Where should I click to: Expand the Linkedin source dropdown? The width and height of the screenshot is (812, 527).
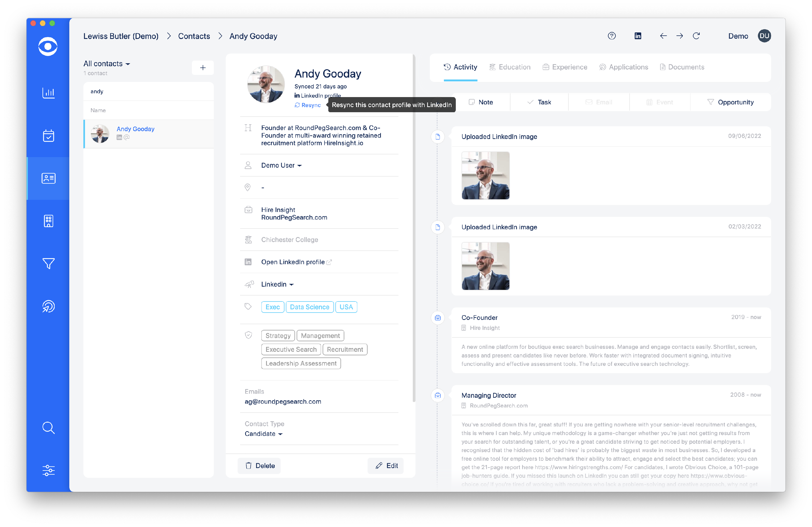[277, 284]
